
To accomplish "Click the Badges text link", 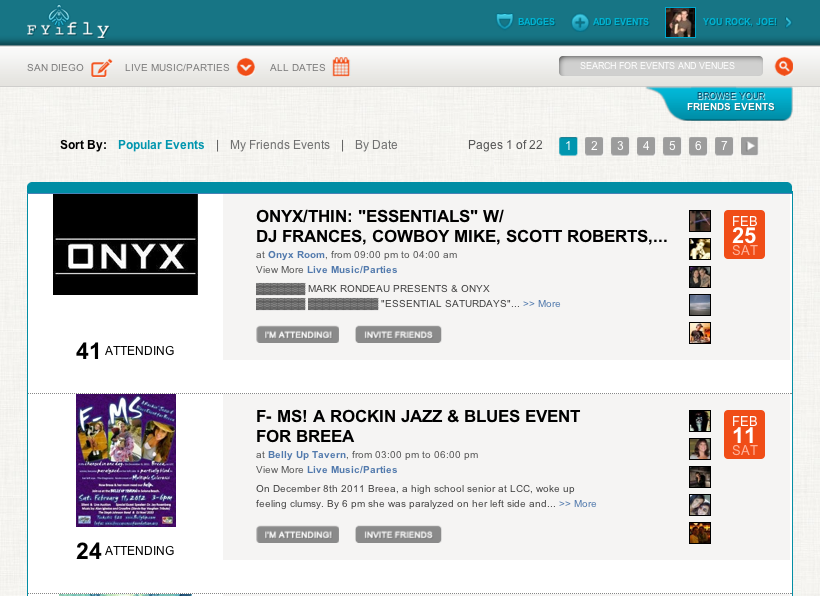I will [536, 22].
